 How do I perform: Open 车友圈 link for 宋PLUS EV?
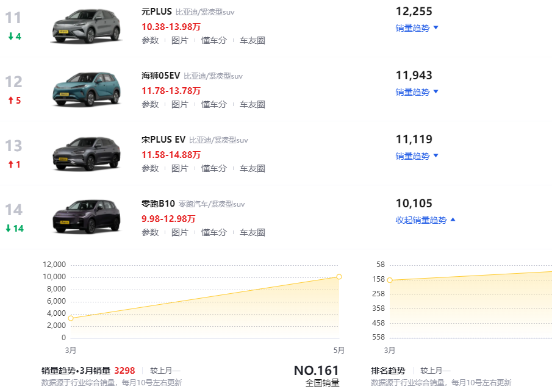[x=253, y=168]
